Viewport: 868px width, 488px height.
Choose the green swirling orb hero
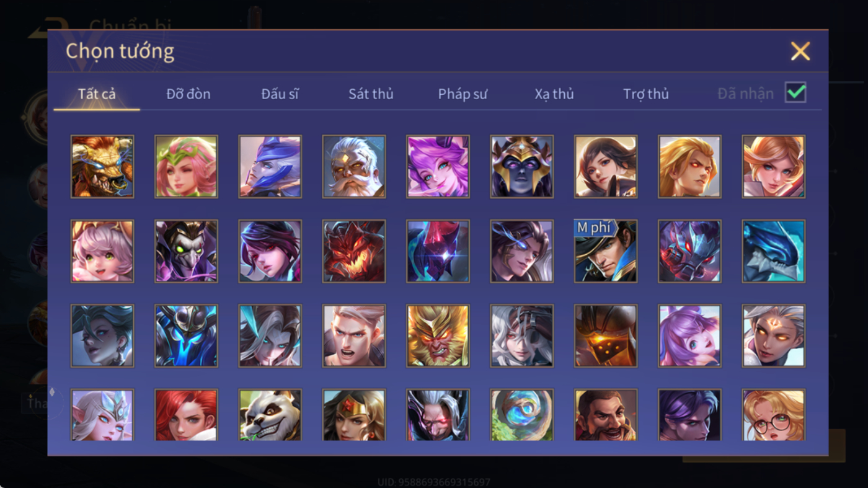click(522, 414)
